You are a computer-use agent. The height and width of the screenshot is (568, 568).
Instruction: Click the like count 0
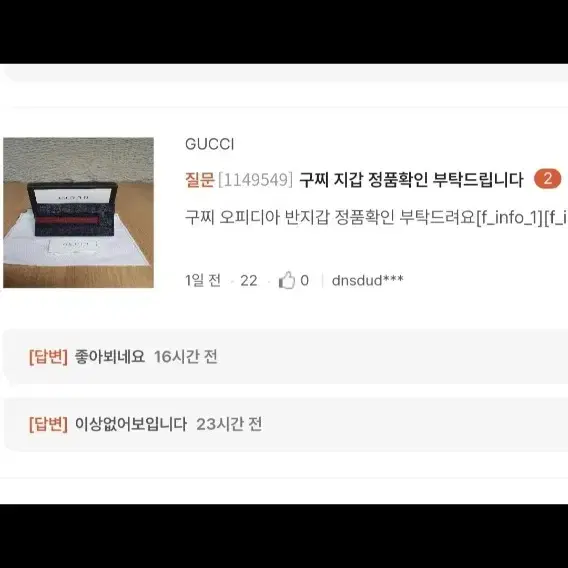[305, 280]
